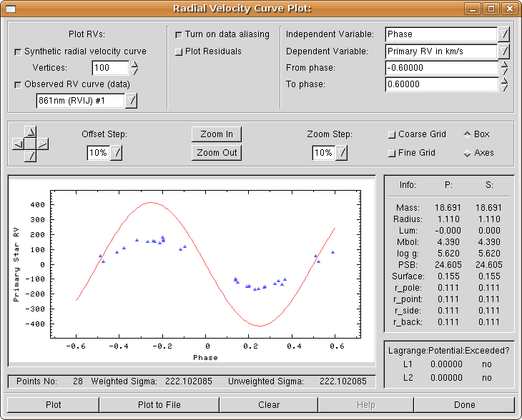This screenshot has width=522, height=420.
Task: Click the Points No value 28
Action: click(78, 381)
